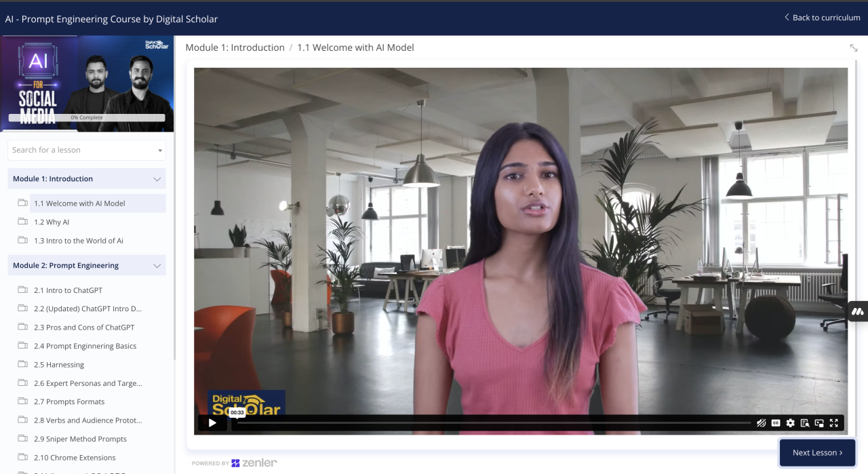Open lesson 2.6 Expert Personas
Image resolution: width=868 pixels, height=474 pixels.
(87, 383)
